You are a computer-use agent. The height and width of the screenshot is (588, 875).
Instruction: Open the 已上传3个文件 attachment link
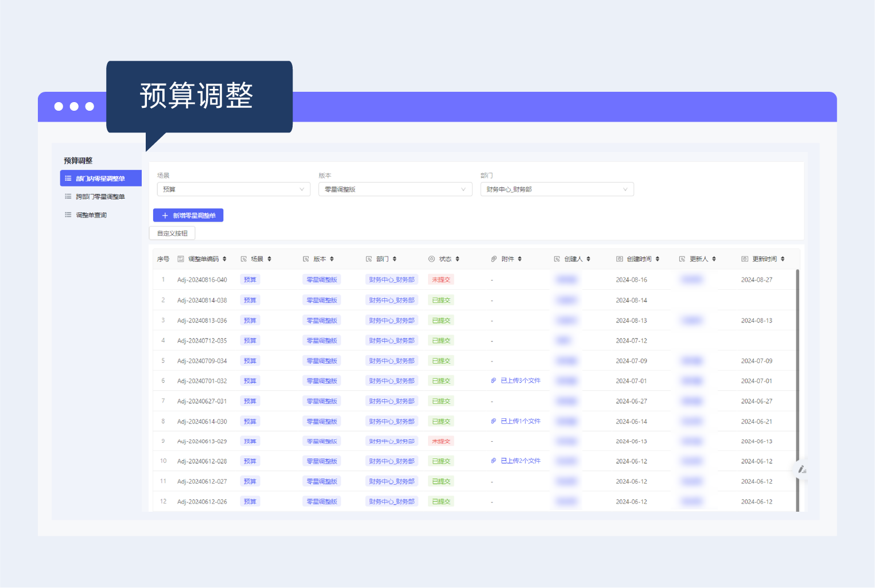click(x=520, y=381)
